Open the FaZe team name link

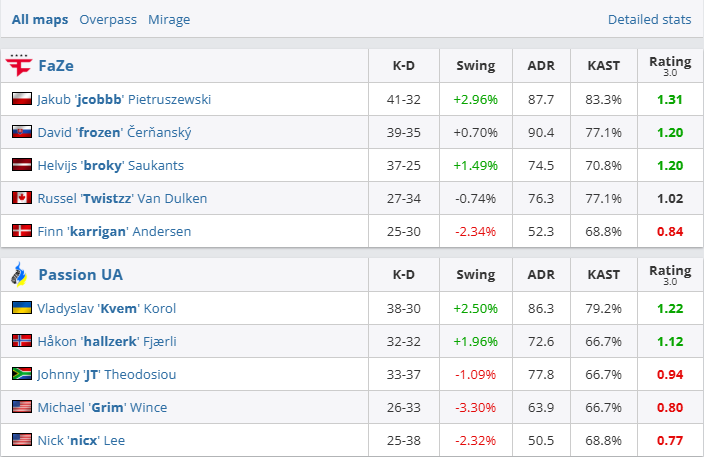(x=56, y=66)
